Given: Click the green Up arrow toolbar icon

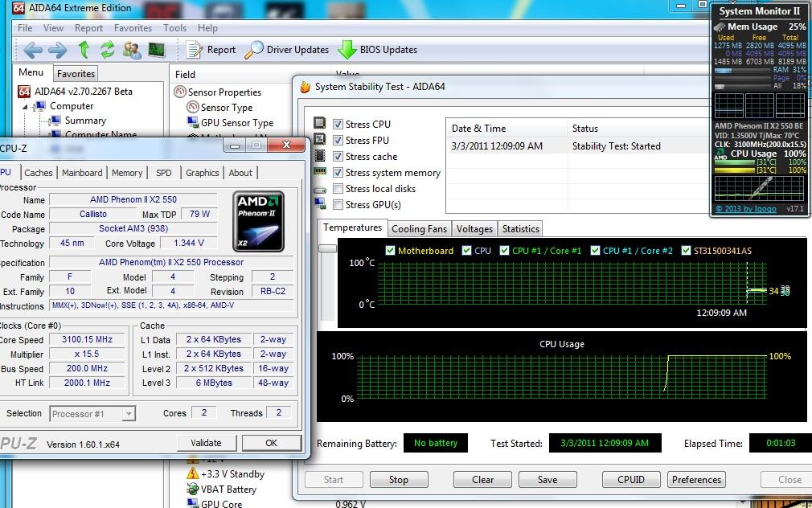Looking at the screenshot, I should 84,50.
